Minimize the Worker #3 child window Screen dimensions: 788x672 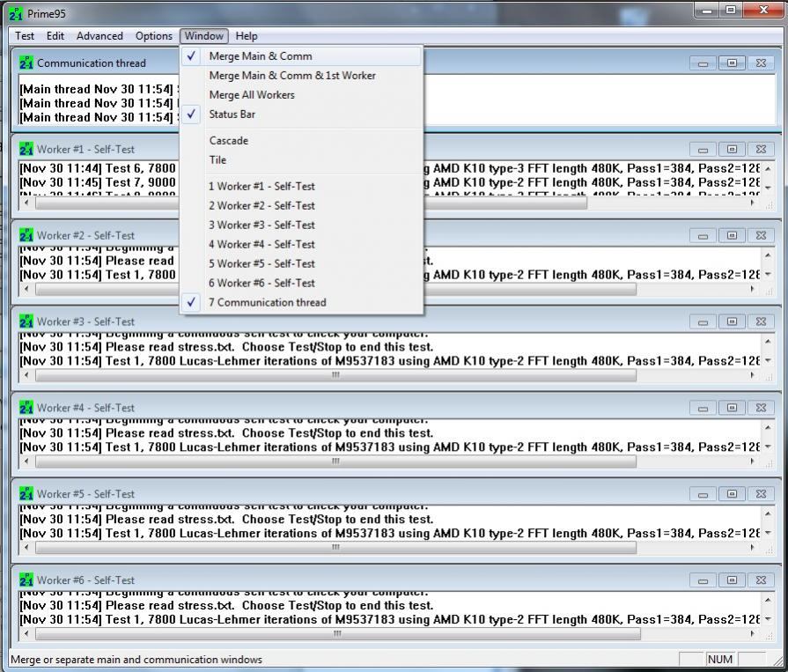(x=703, y=321)
